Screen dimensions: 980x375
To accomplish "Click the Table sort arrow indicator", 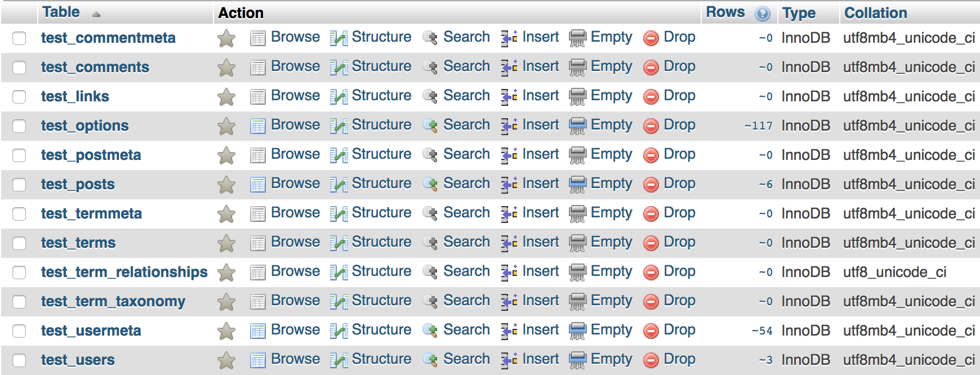I will pyautogui.click(x=96, y=14).
